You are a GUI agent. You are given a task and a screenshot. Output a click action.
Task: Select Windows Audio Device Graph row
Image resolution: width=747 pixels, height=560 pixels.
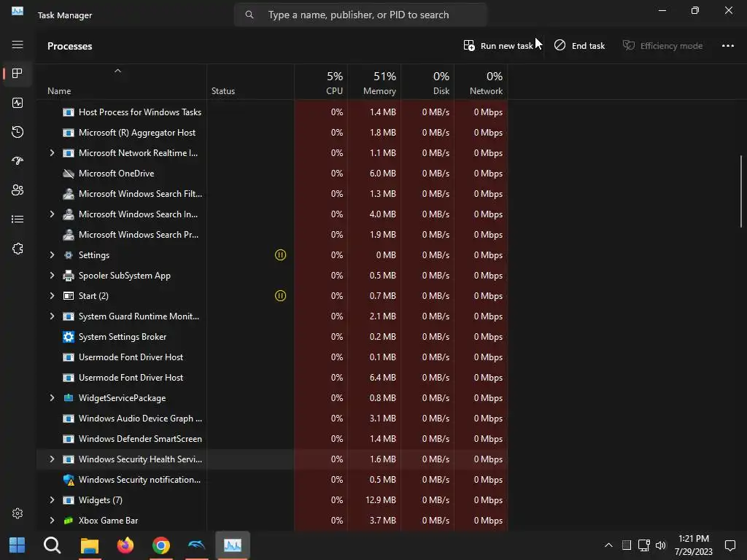(272, 418)
